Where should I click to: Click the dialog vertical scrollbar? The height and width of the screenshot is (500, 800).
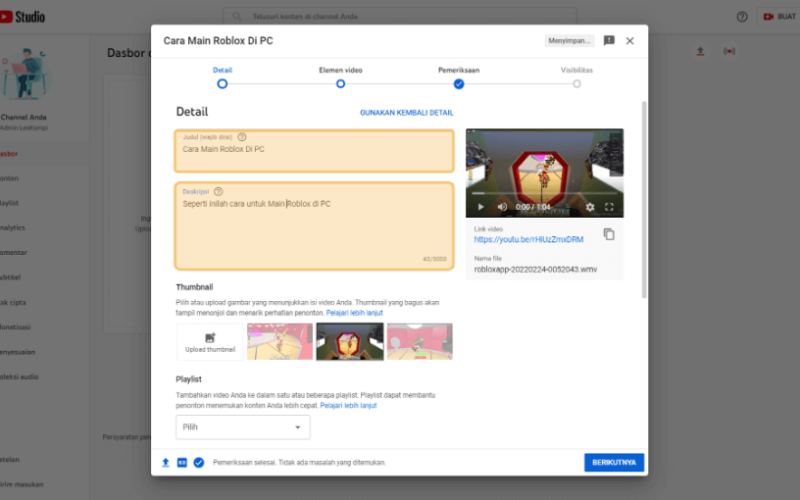point(644,199)
